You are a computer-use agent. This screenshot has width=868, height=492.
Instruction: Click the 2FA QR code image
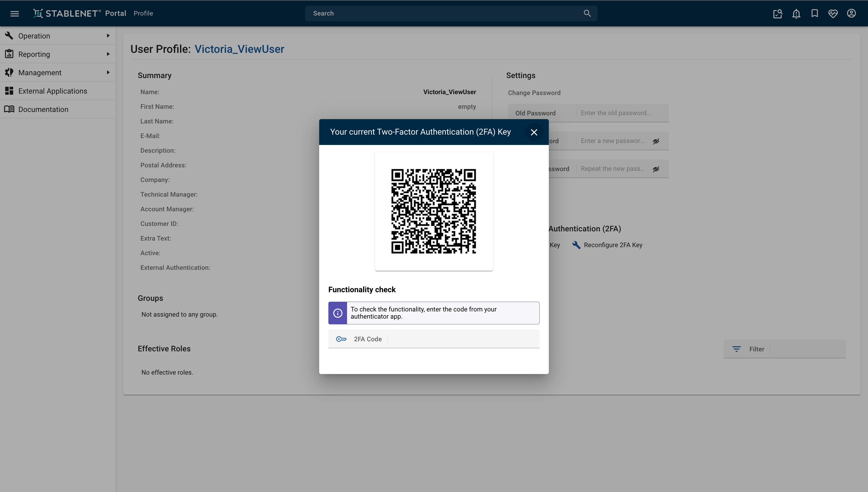tap(433, 211)
